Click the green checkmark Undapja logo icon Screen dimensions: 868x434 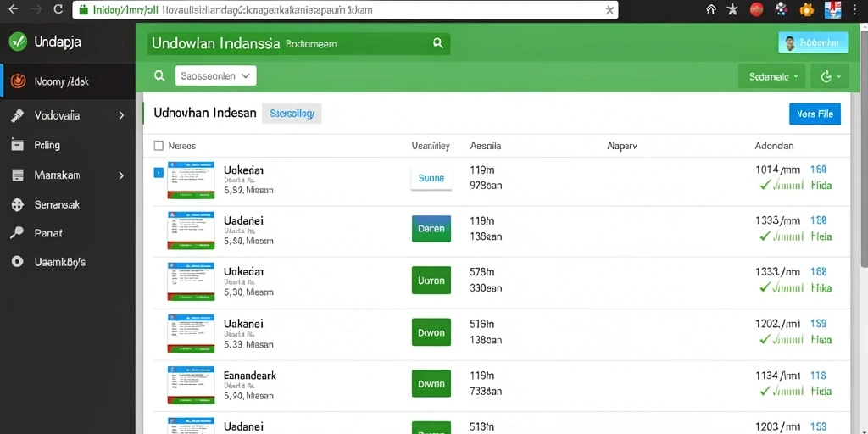(x=18, y=41)
